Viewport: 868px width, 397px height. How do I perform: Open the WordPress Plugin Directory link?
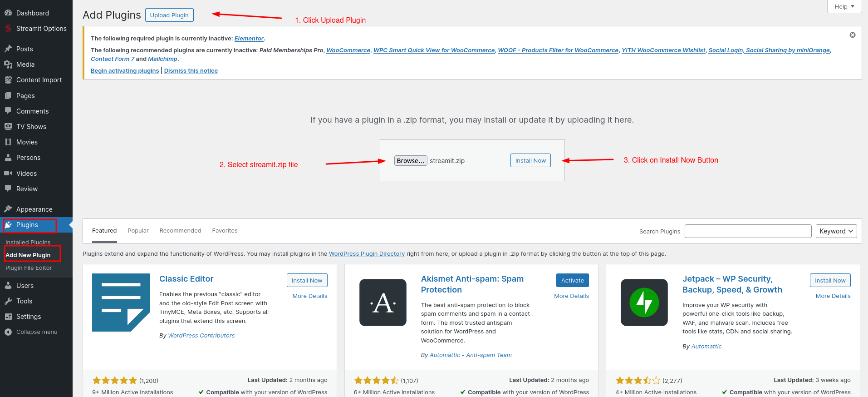click(x=367, y=254)
